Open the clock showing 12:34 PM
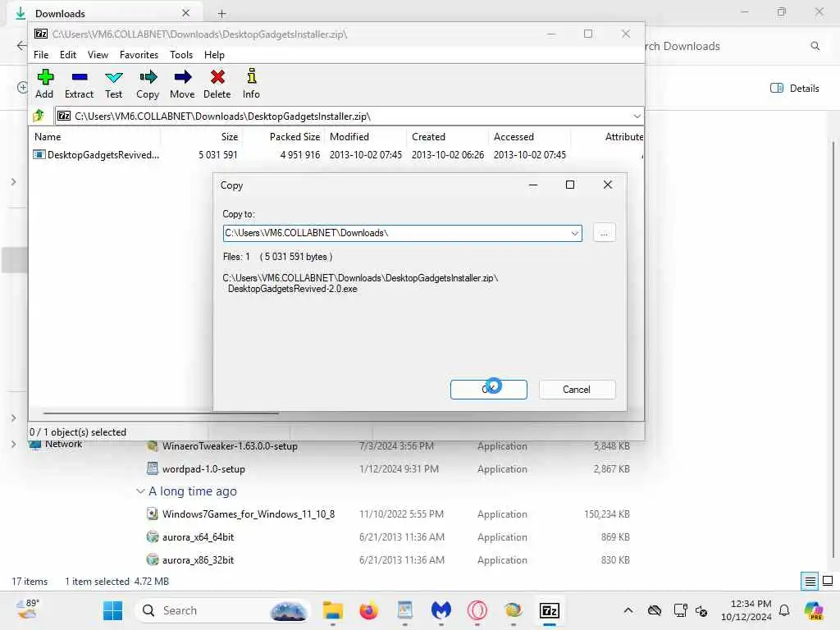The width and height of the screenshot is (840, 630). tap(746, 610)
